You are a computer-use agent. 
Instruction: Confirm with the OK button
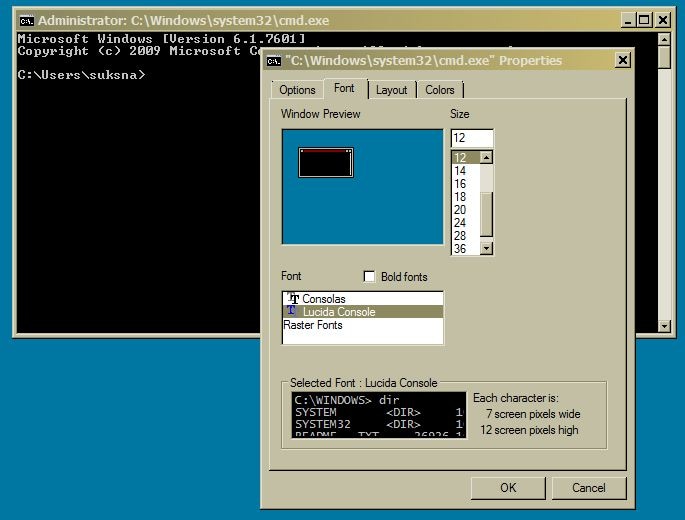pos(508,488)
